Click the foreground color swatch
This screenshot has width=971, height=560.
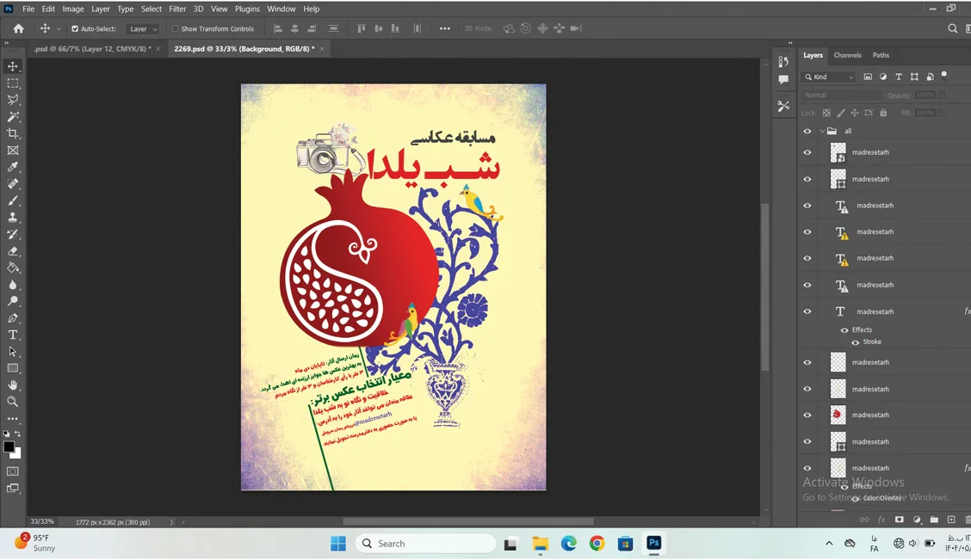click(x=9, y=447)
